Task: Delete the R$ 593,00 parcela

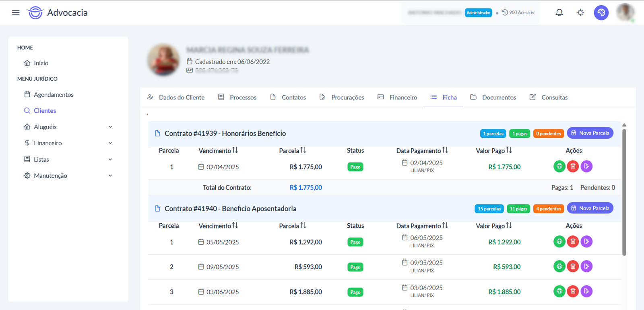Action: 573,266
